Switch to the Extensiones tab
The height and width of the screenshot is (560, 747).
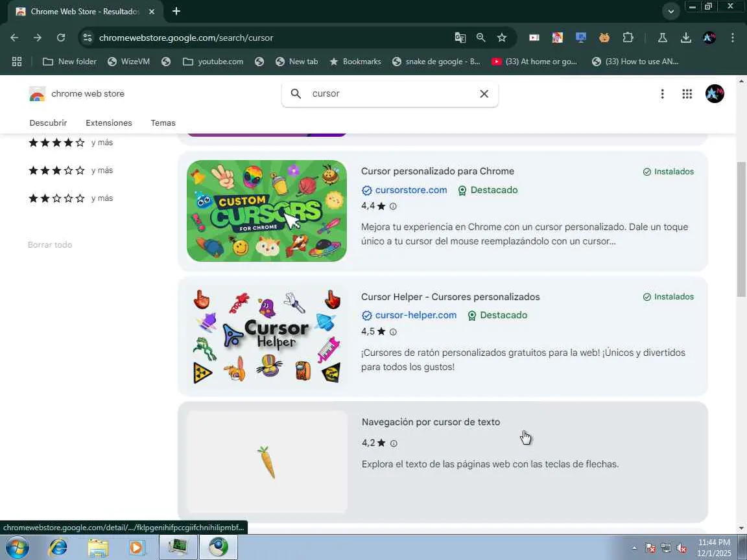[x=109, y=123]
